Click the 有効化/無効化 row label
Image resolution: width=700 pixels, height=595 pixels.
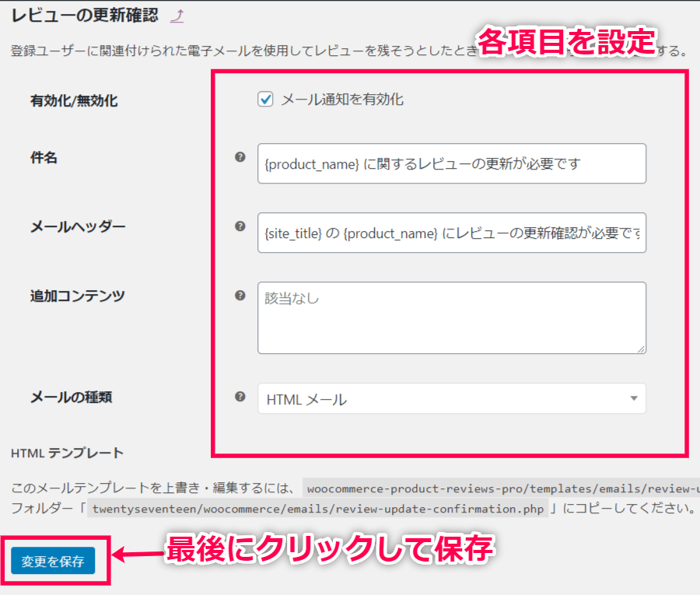(x=74, y=100)
